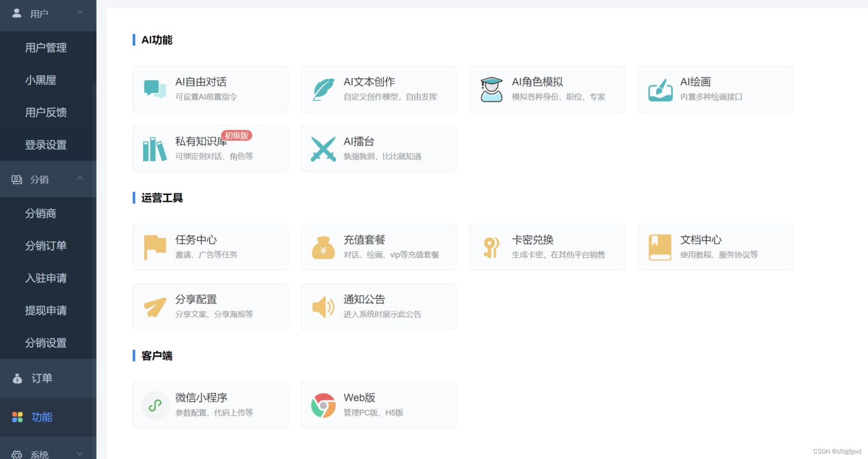The image size is (868, 459).
Task: Open 微信小程序 via the WeChat icon
Action: click(154, 404)
